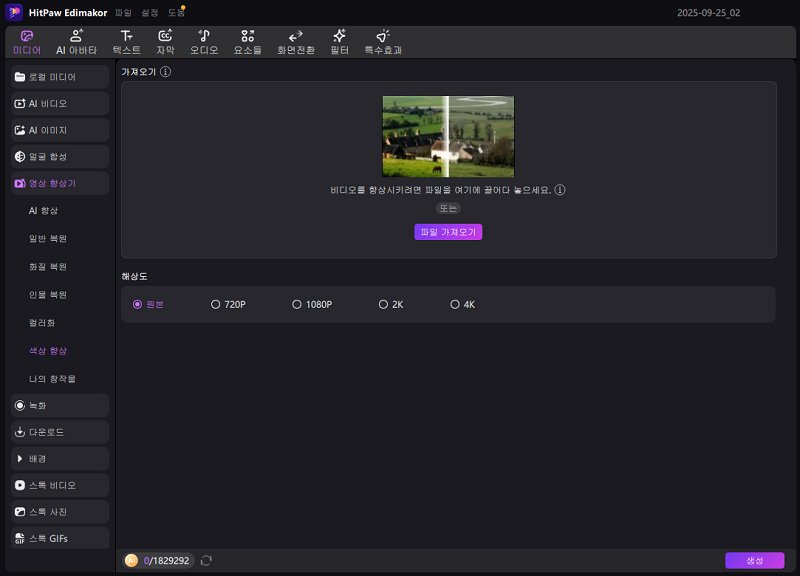
Task: Expand the 녹화 recording section
Action: 60,405
